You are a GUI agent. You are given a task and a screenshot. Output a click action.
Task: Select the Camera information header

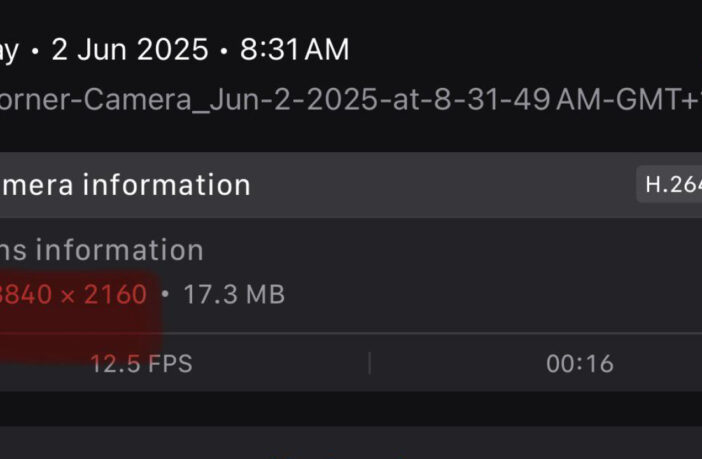point(125,185)
